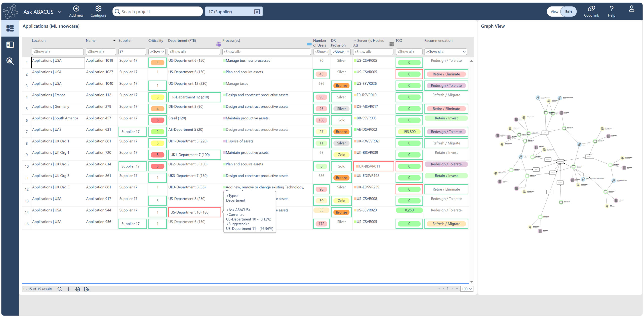The width and height of the screenshot is (644, 317).
Task: Switch to View mode toggle
Action: pos(554,12)
